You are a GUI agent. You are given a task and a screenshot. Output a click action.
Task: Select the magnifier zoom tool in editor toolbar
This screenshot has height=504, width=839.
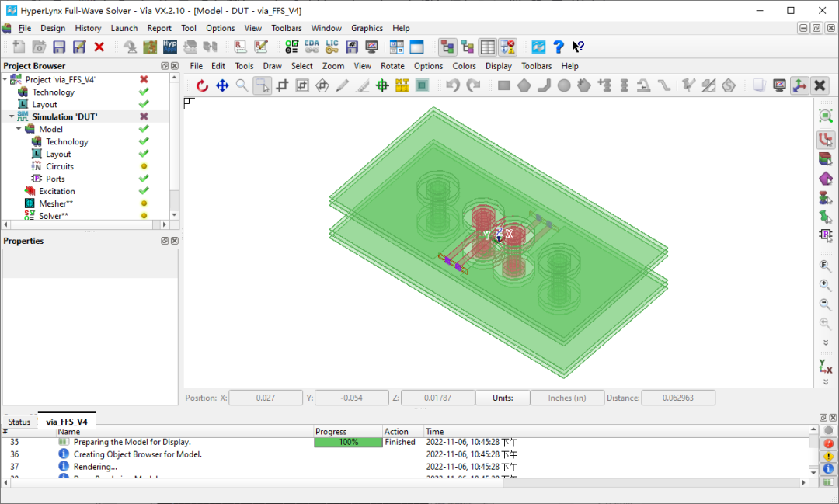242,85
